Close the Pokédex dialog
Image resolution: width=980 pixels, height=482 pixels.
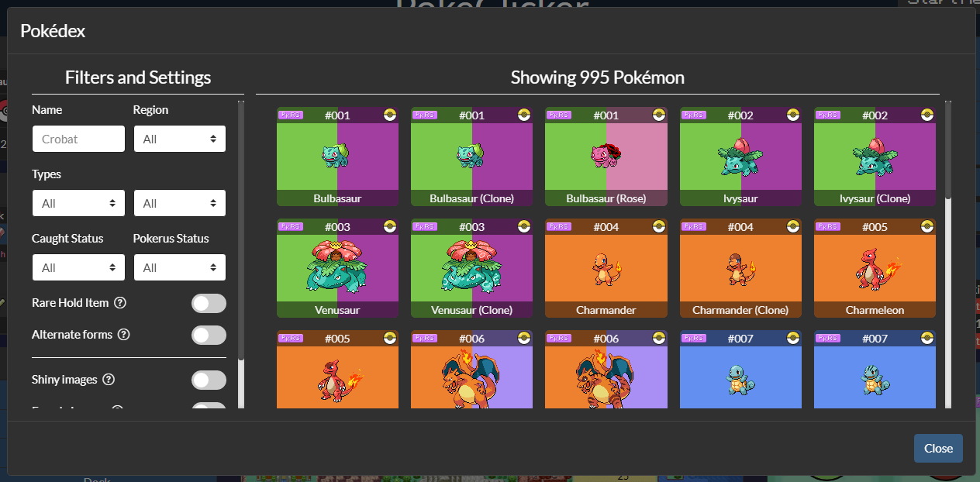938,449
